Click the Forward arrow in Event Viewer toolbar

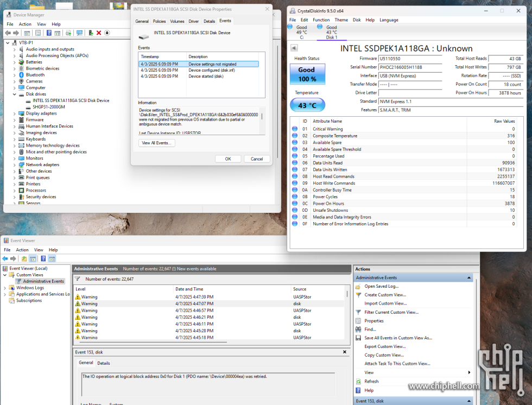[13, 259]
